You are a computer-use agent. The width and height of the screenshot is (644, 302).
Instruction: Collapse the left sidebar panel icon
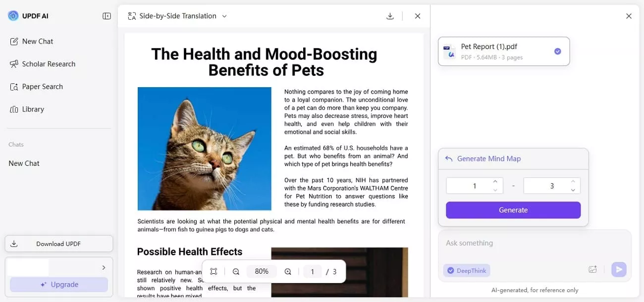[107, 16]
